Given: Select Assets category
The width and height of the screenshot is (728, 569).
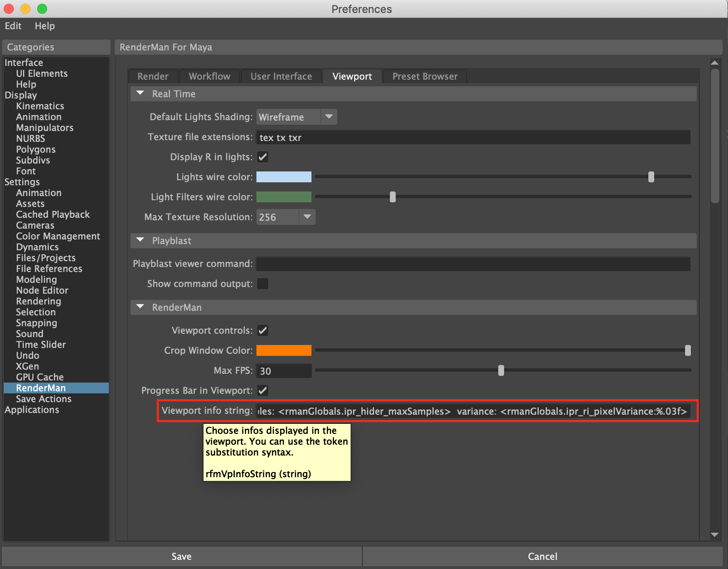Looking at the screenshot, I should coord(30,204).
